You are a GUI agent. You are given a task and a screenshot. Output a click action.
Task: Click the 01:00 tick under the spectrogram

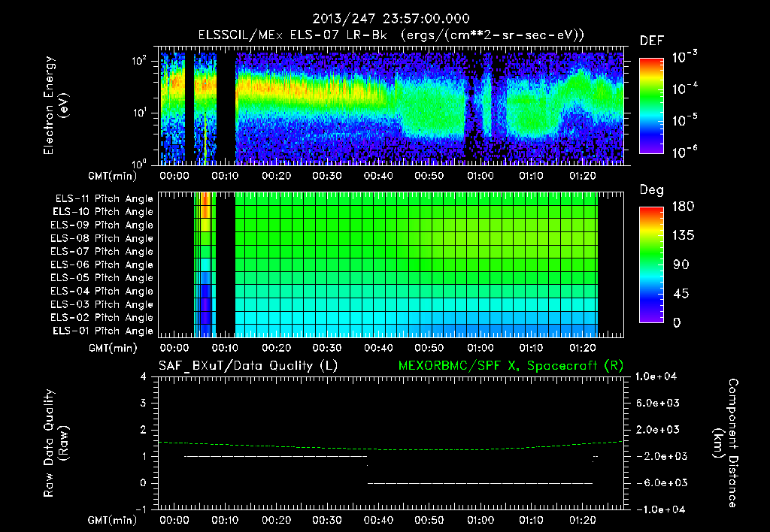coord(480,176)
